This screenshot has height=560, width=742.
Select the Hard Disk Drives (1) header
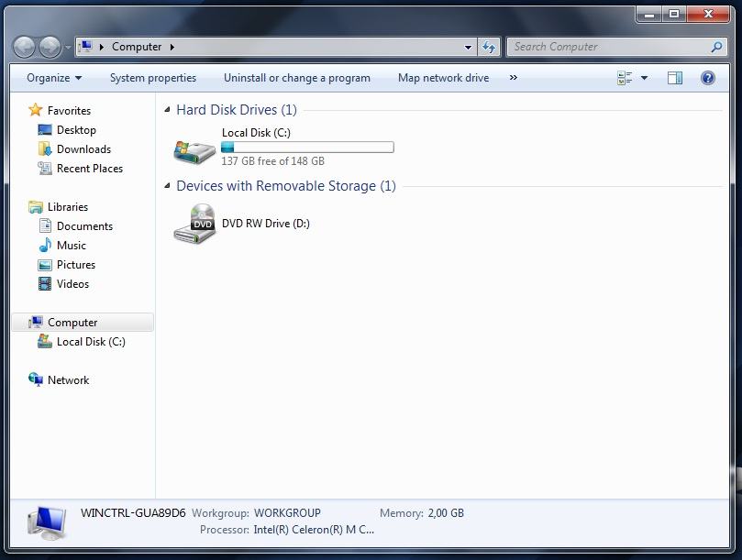(x=236, y=110)
